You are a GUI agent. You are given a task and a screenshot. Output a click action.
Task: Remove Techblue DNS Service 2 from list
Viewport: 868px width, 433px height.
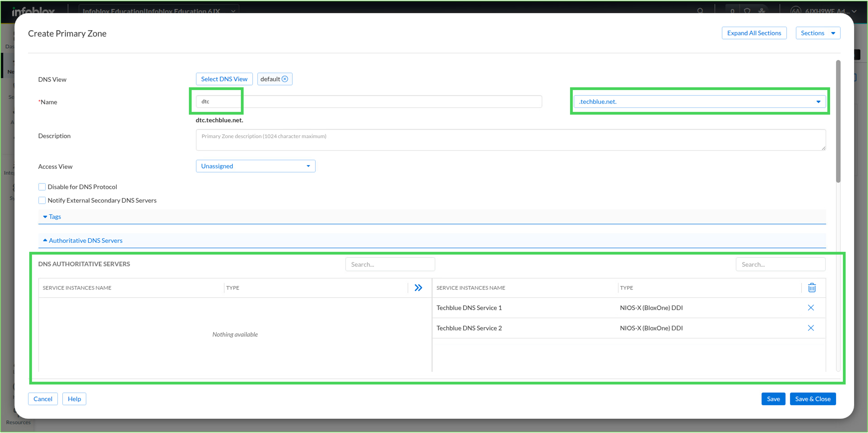coord(811,328)
